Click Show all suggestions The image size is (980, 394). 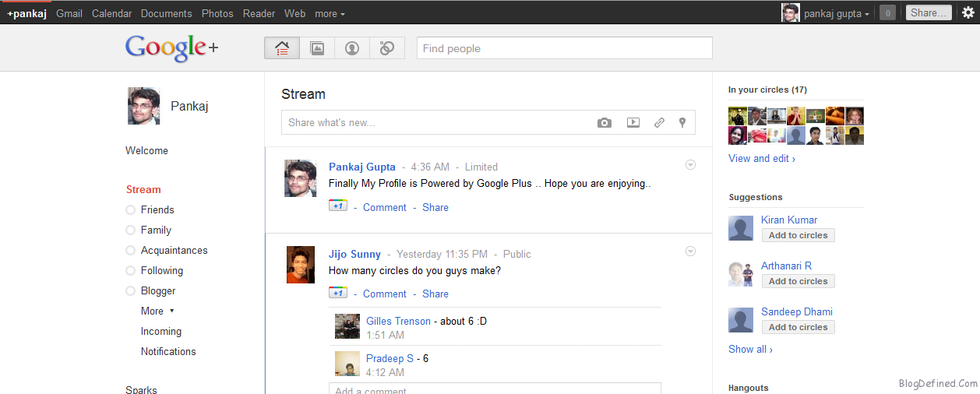750,349
